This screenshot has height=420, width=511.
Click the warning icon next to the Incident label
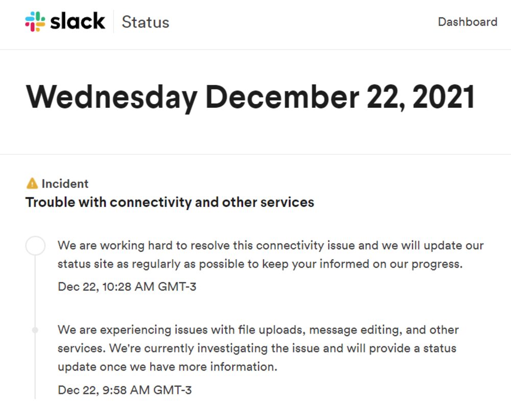(x=31, y=182)
